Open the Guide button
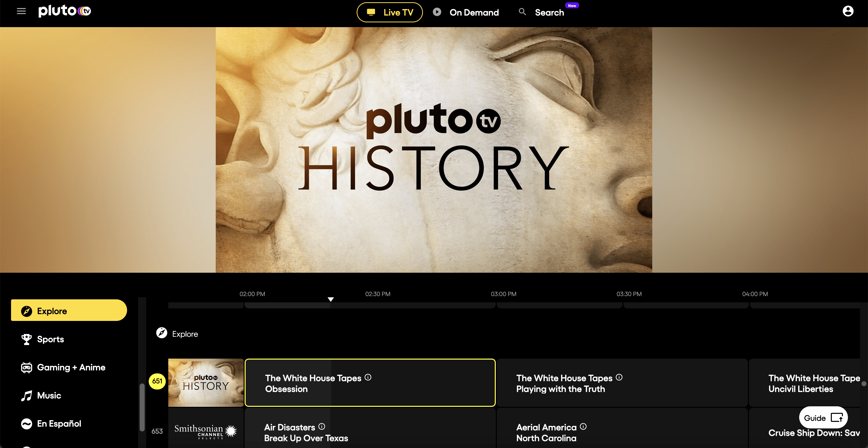The height and width of the screenshot is (448, 868). (x=823, y=418)
